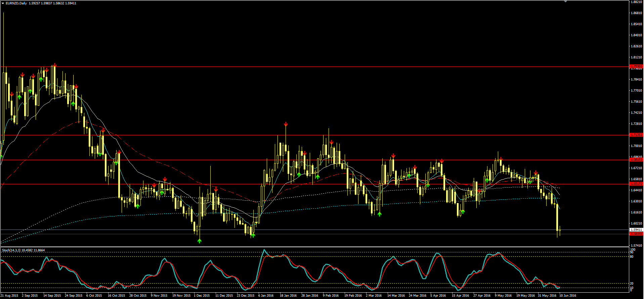This screenshot has width=644, height=299.
Task: Click the EURNZD,Daily chart title text
Action: click(16, 3)
